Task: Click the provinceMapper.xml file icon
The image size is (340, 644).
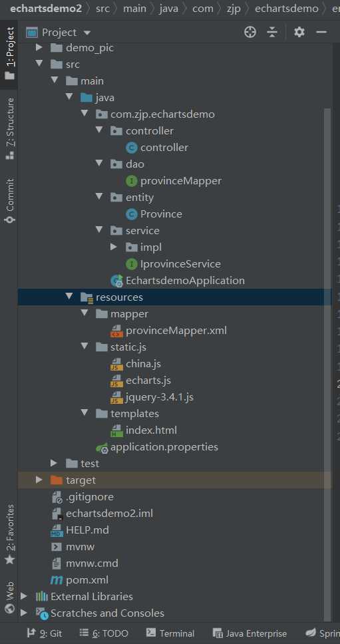Action: (116, 331)
